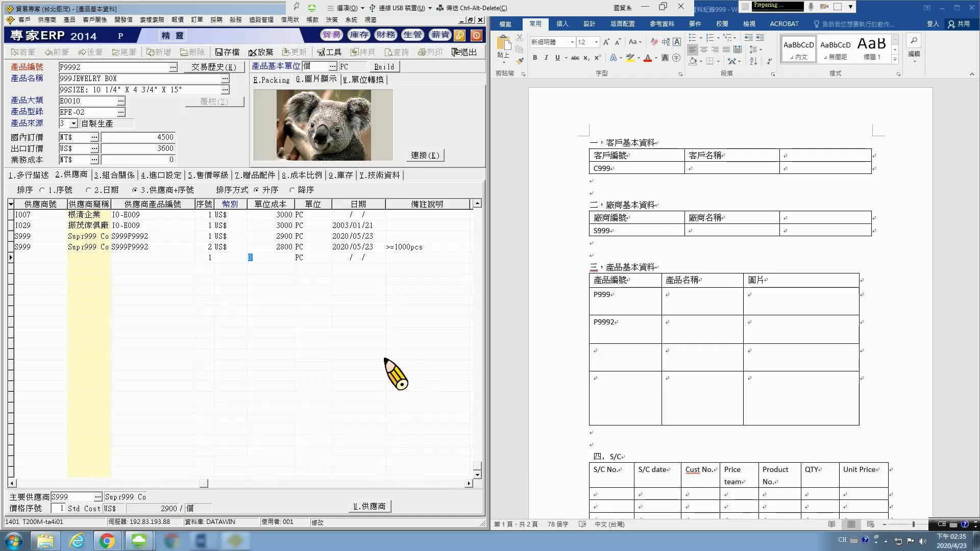Center-align paragraph in Word

[x=704, y=49]
